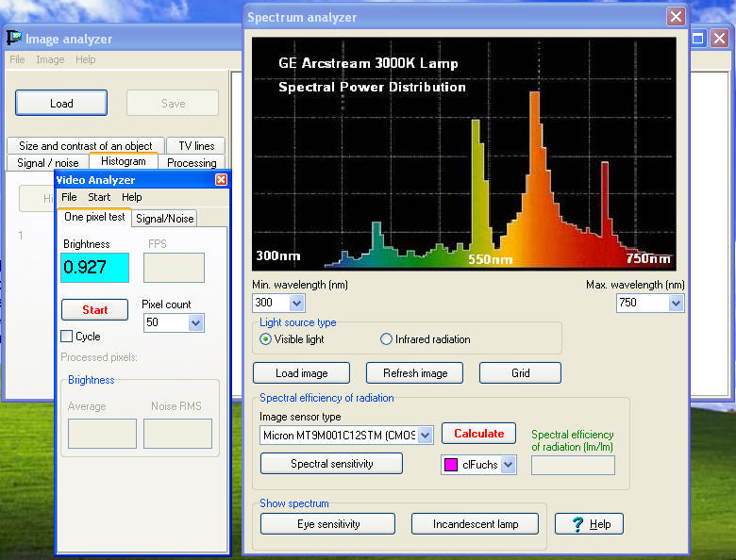Screen dimensions: 736x560
Task: Select the Infrared radiation option
Action: (x=386, y=339)
